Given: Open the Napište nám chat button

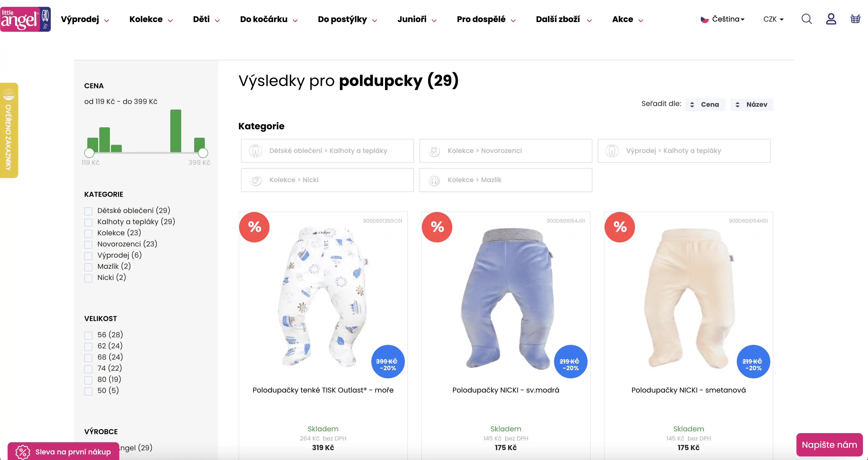Looking at the screenshot, I should pos(829,445).
